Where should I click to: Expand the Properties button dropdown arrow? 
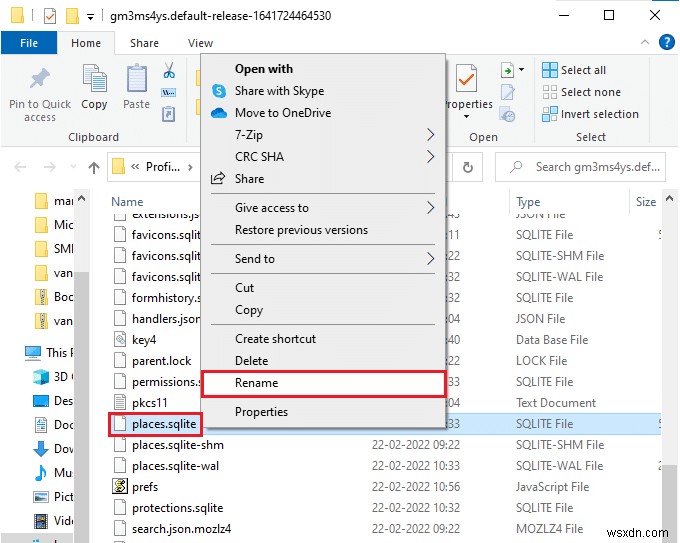(466, 116)
